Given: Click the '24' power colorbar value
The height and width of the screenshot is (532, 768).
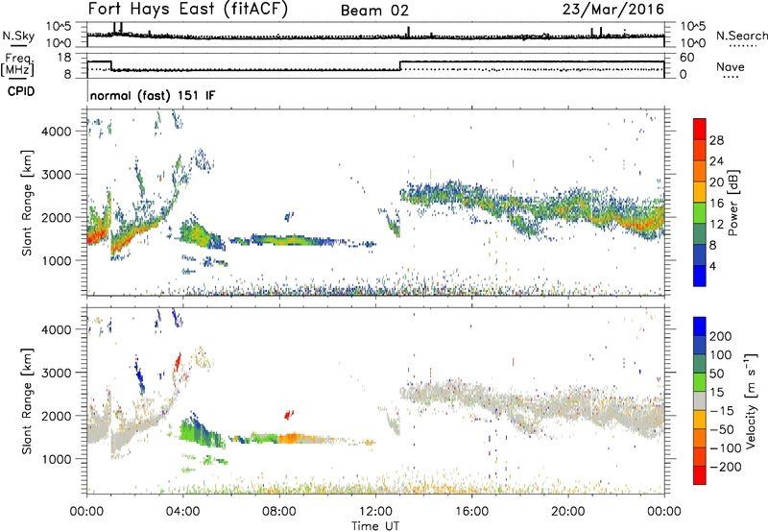Looking at the screenshot, I should pos(716,161).
